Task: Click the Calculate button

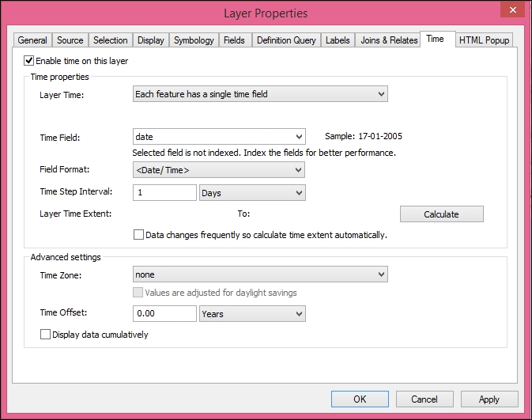Action: (441, 214)
